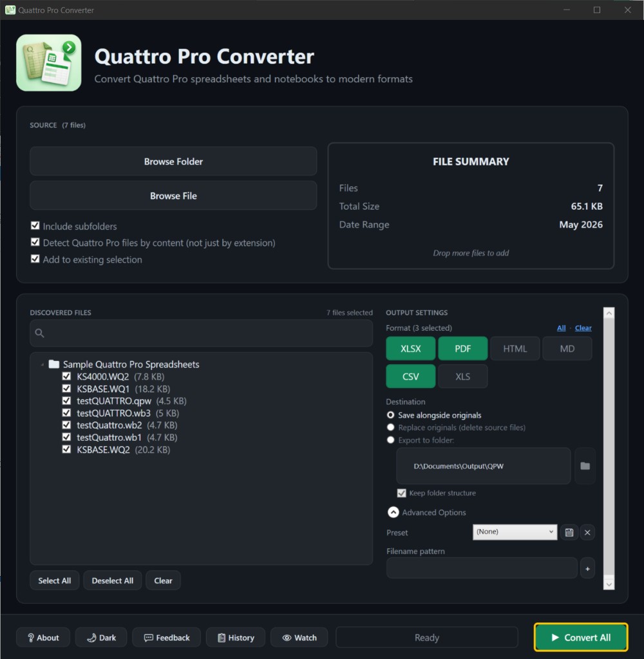Clear the discovered files list

163,580
